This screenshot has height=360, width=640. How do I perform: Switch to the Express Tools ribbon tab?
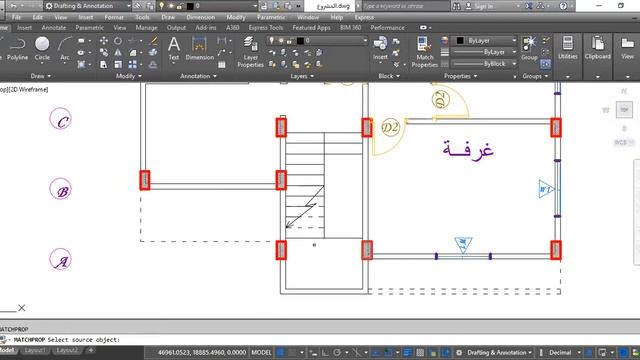coord(266,28)
